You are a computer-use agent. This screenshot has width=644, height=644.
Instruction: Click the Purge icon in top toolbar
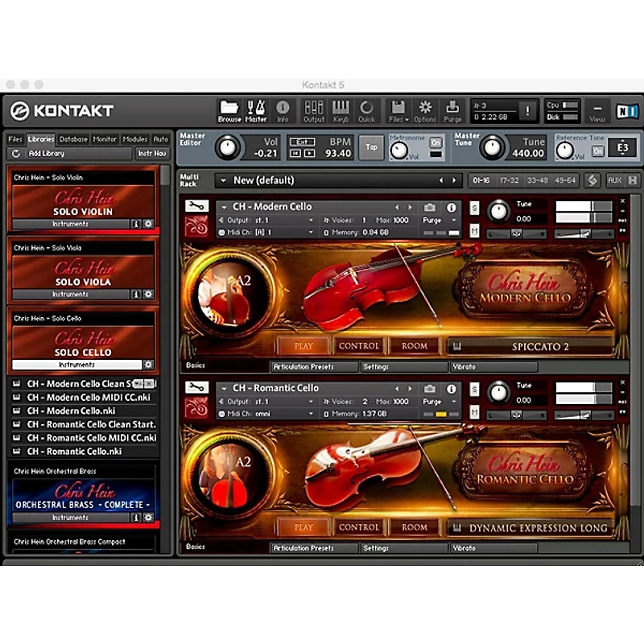[x=452, y=110]
